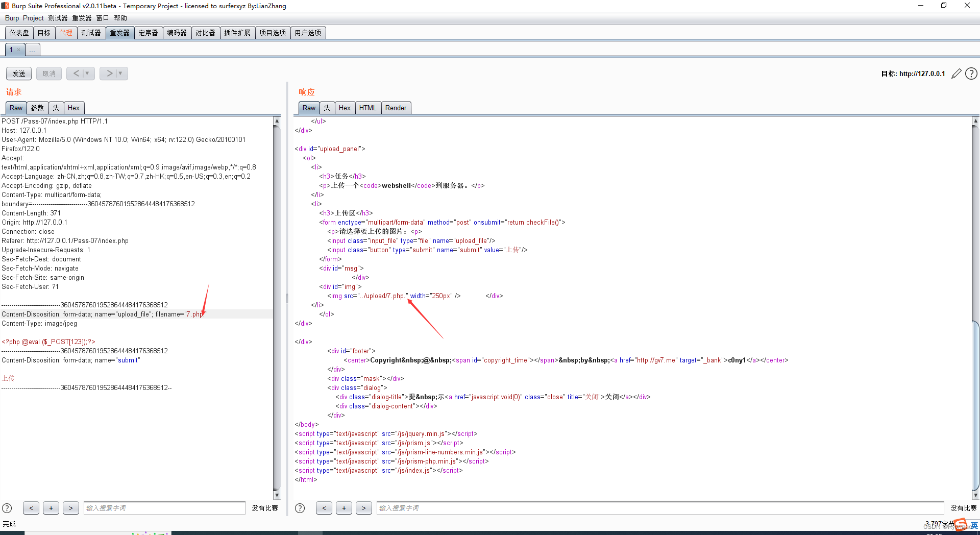
Task: Go to previous match in request search
Action: click(x=31, y=508)
